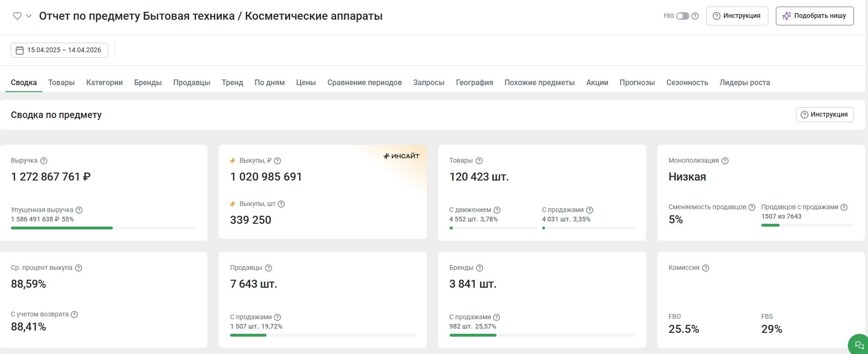The width and height of the screenshot is (868, 354).
Task: Toggle the FBS switch
Action: click(682, 16)
